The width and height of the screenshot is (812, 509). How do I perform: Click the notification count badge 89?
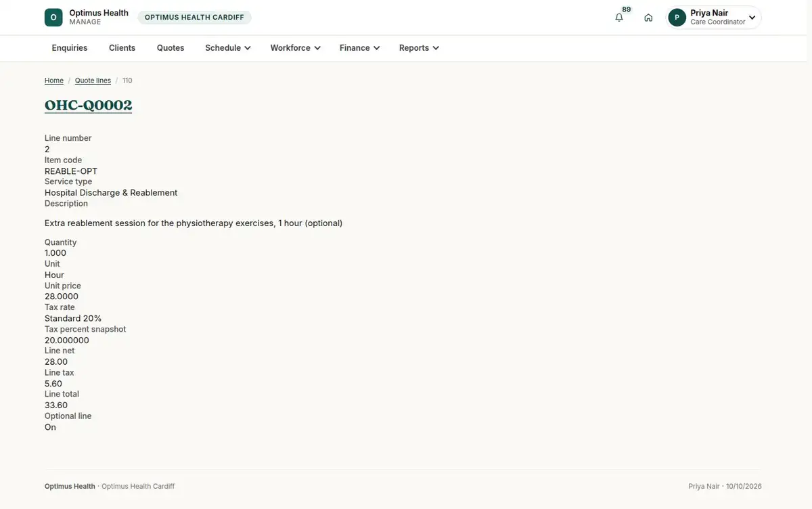tap(627, 9)
